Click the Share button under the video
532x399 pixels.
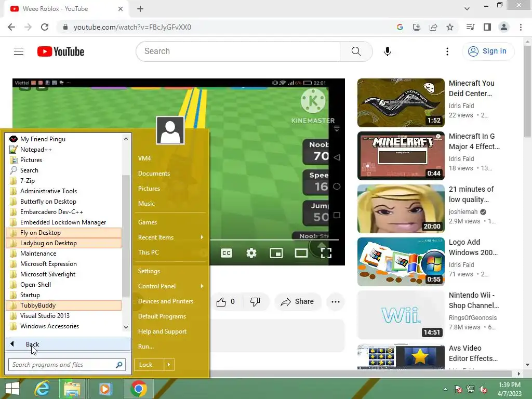(297, 302)
